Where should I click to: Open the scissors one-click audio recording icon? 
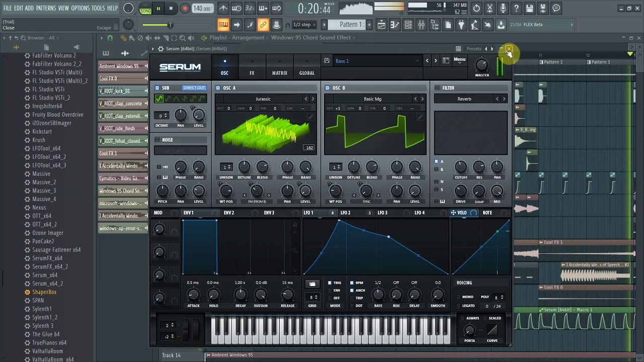coord(490,9)
